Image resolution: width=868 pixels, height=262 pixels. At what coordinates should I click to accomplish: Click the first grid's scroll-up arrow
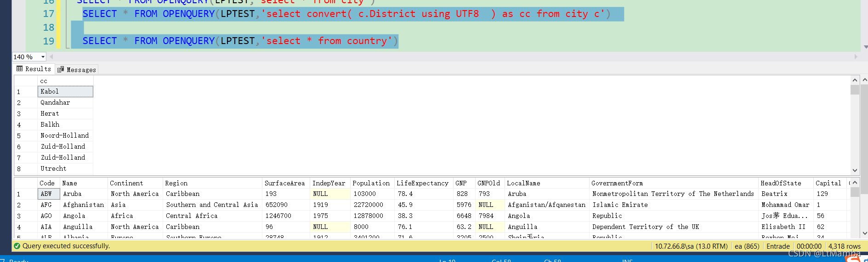[855, 80]
